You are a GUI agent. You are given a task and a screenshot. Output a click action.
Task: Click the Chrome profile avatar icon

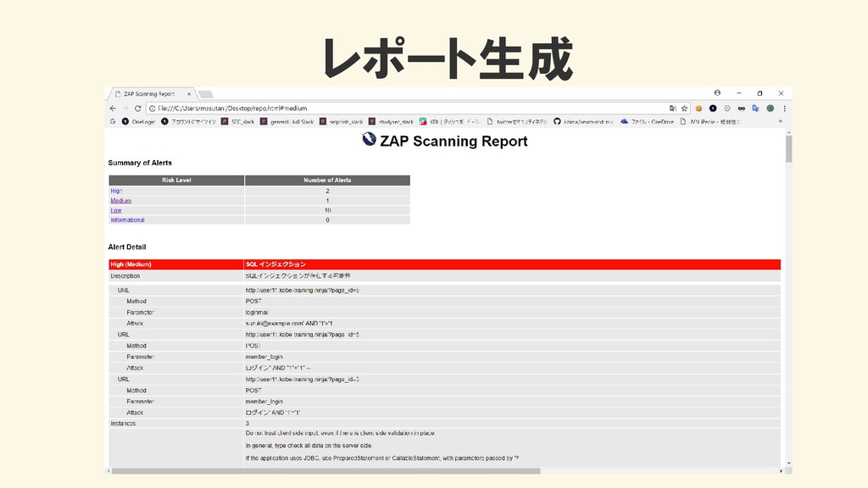pos(717,93)
